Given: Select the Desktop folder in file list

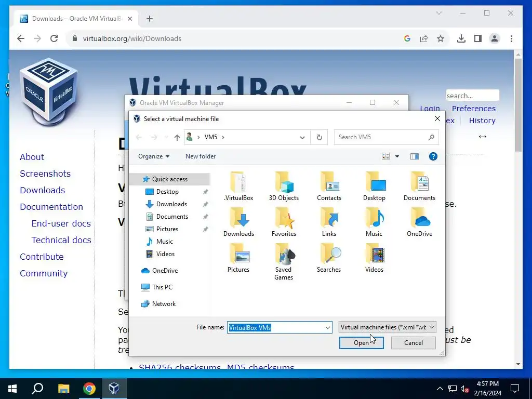Looking at the screenshot, I should pos(374,187).
